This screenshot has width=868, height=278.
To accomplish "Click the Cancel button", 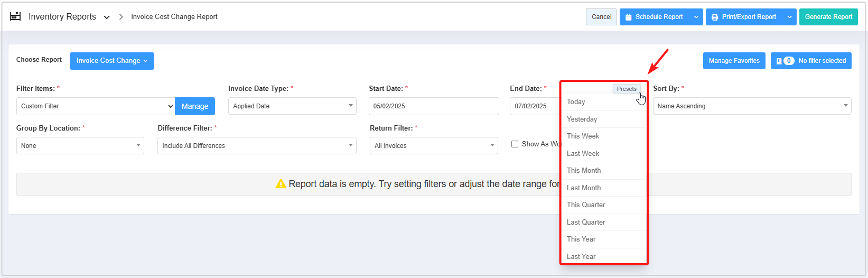I will [601, 17].
